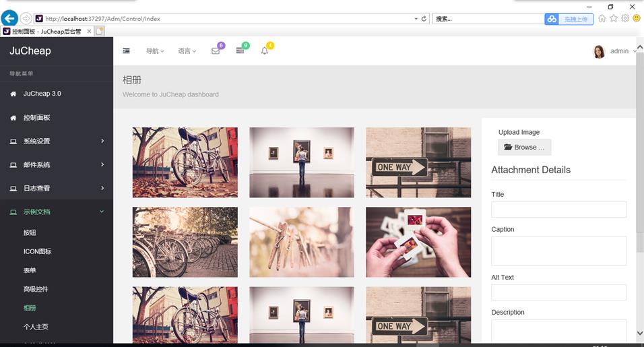Open the 导航 dropdown menu

[155, 51]
